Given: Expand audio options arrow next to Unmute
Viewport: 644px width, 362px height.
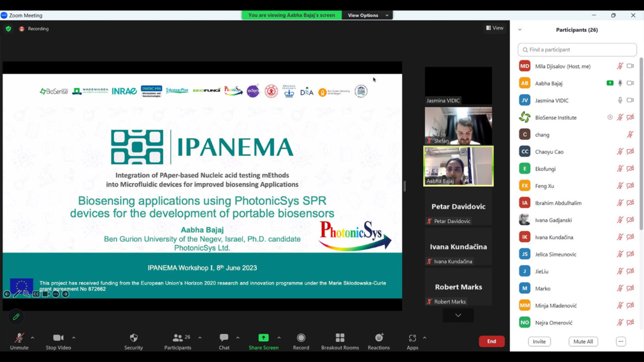Looking at the screenshot, I should click(x=33, y=337).
